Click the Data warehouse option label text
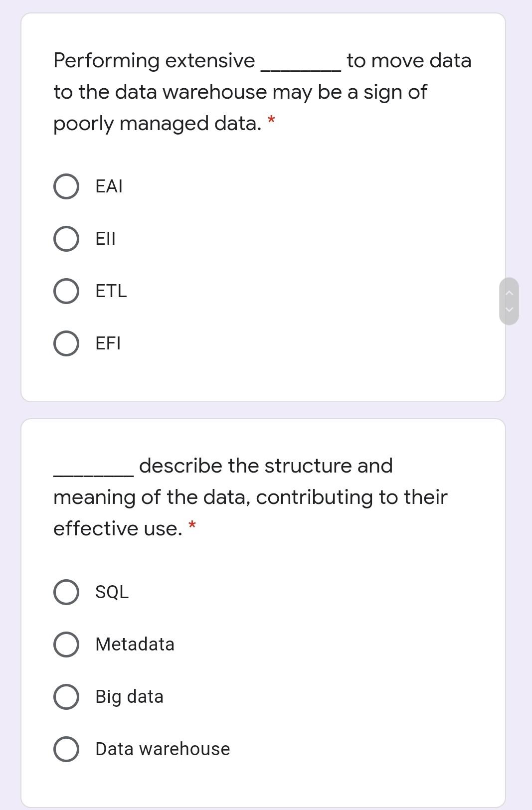Image resolution: width=532 pixels, height=810 pixels. pos(163,749)
